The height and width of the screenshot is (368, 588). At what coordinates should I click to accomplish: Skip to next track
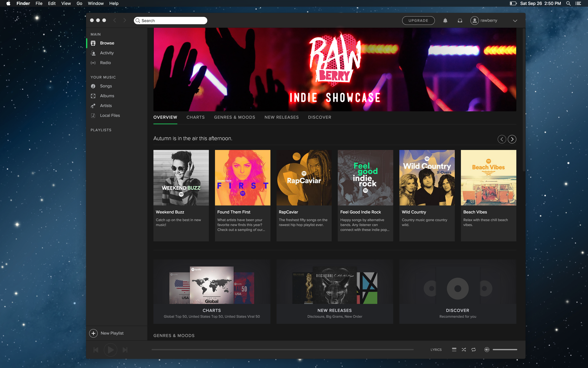pos(125,350)
